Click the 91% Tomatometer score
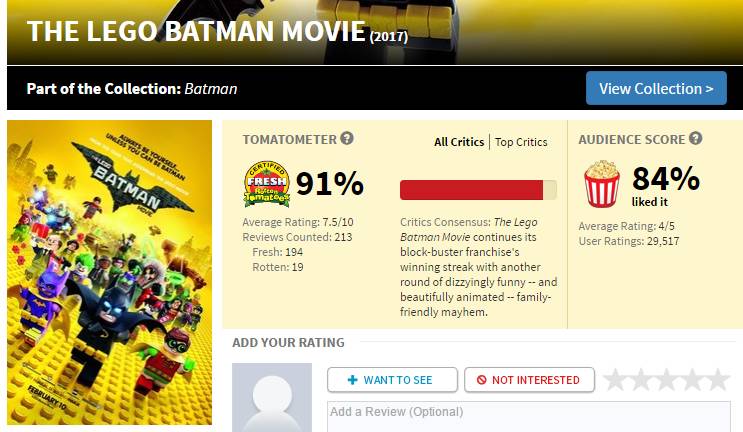The image size is (743, 432). point(329,184)
